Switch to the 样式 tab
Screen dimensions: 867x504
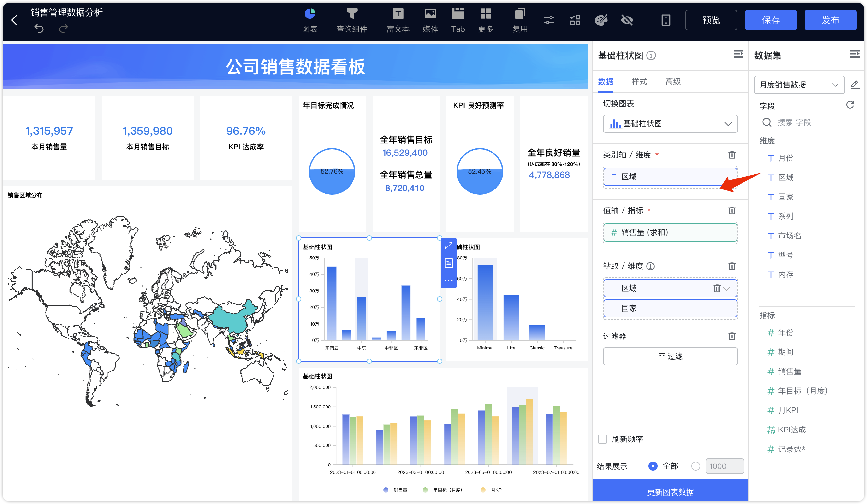tap(639, 82)
